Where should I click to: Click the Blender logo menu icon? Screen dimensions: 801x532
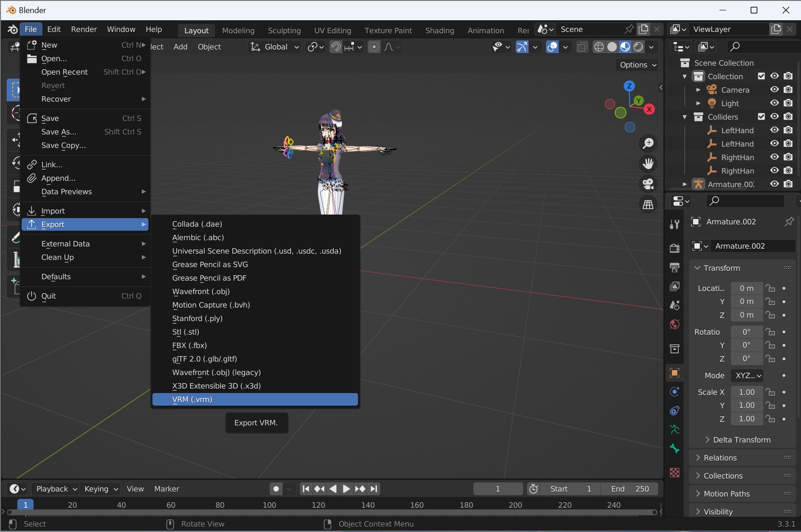coord(12,29)
